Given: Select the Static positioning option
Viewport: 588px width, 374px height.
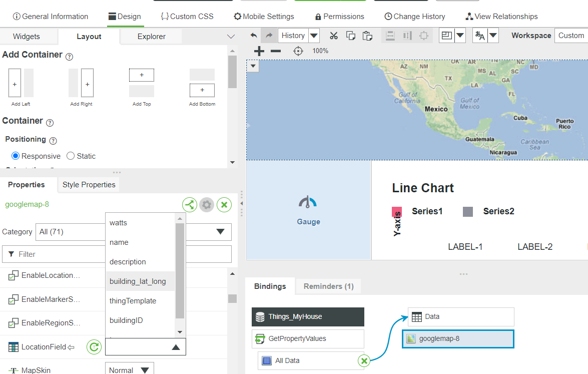Looking at the screenshot, I should tap(70, 156).
